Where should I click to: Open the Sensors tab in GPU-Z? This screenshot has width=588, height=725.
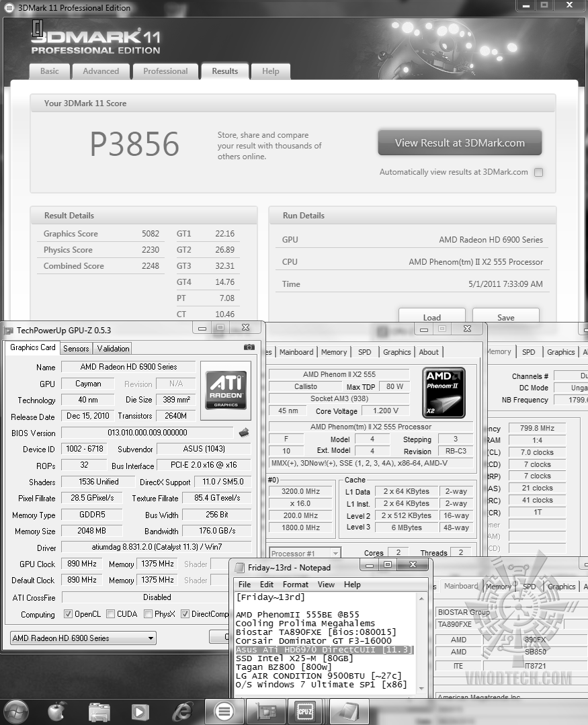pyautogui.click(x=76, y=349)
